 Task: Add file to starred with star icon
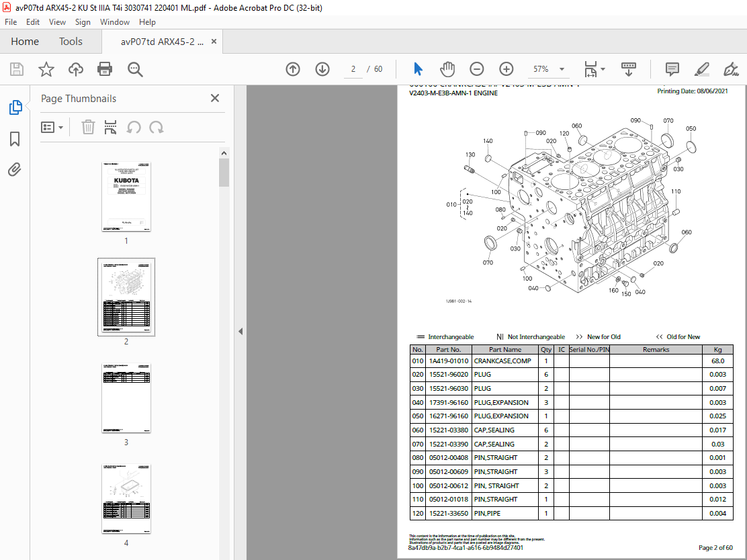point(46,69)
